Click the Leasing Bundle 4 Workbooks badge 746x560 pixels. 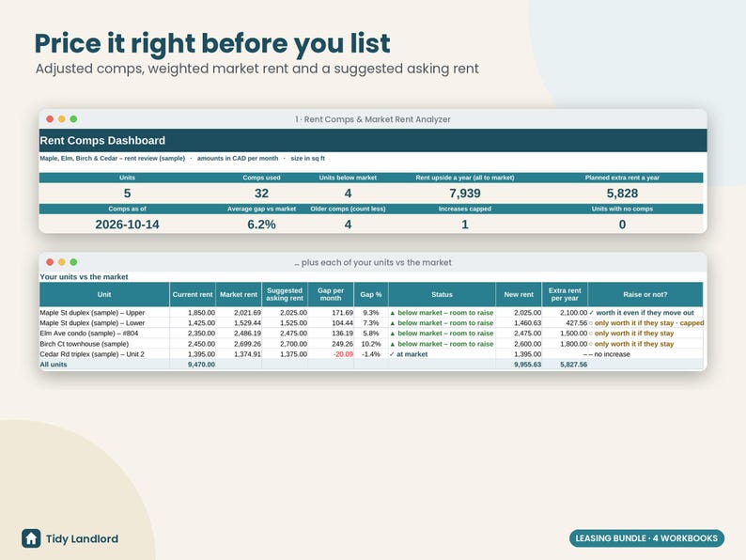coord(646,538)
